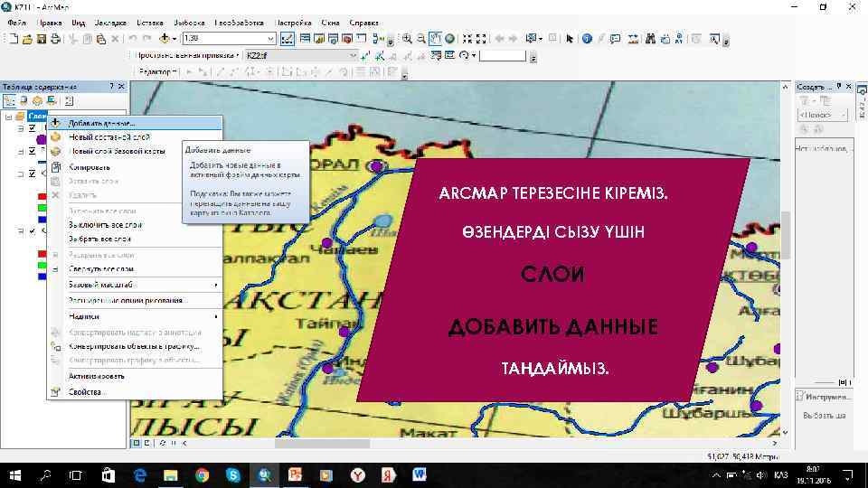Click the Refresh icon below the map
Image resolution: width=868 pixels, height=488 pixels.
(163, 443)
